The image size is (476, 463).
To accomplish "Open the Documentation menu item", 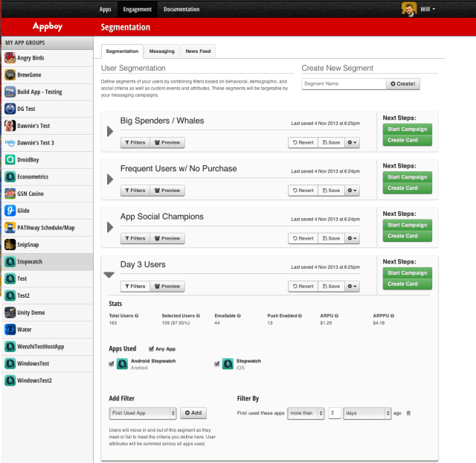I will coord(181,9).
